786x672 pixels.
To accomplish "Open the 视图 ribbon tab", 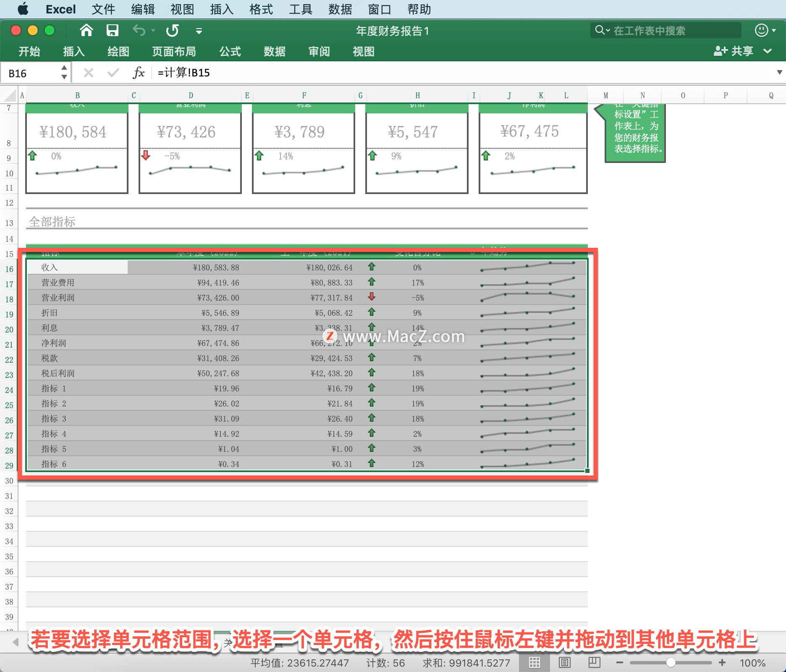I will [364, 51].
